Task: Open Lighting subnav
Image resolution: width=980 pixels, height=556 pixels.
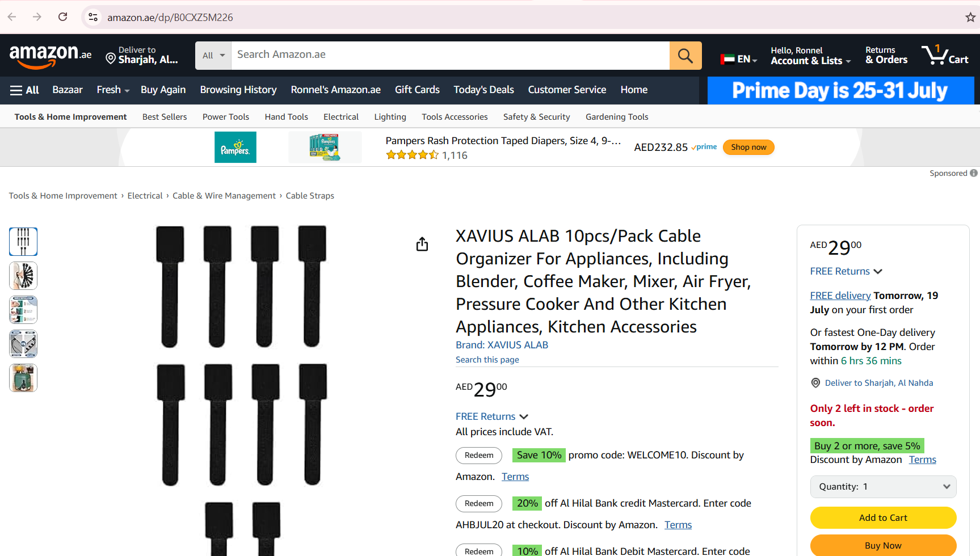Action: [390, 117]
